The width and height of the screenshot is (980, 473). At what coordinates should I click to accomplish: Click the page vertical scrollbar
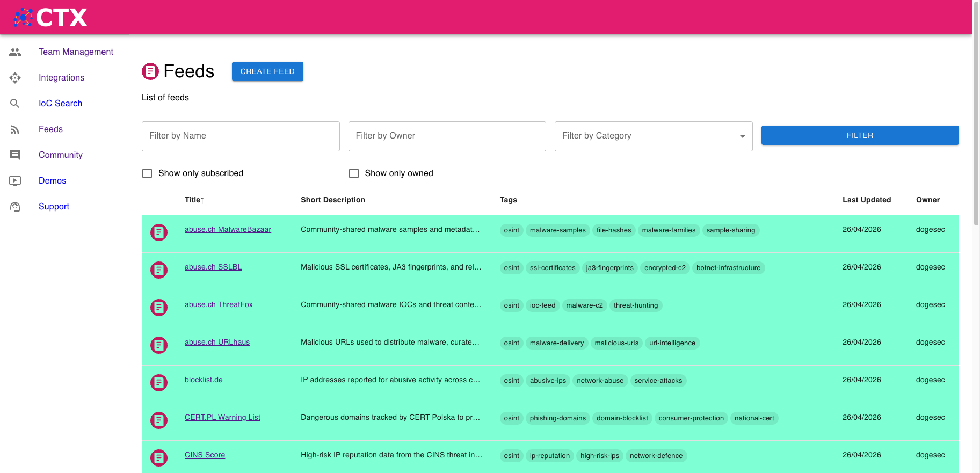pyautogui.click(x=976, y=113)
